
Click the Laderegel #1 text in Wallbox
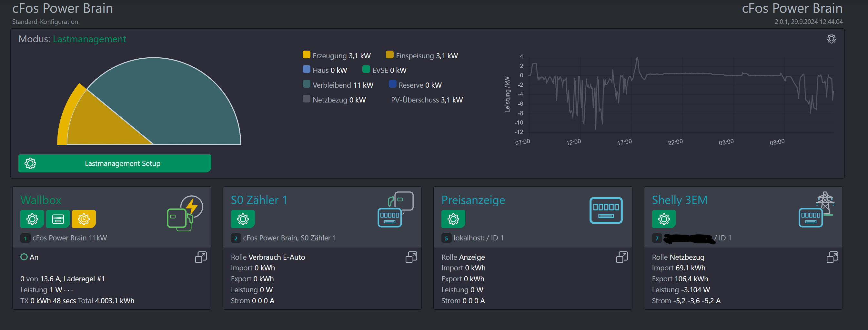[x=84, y=279]
